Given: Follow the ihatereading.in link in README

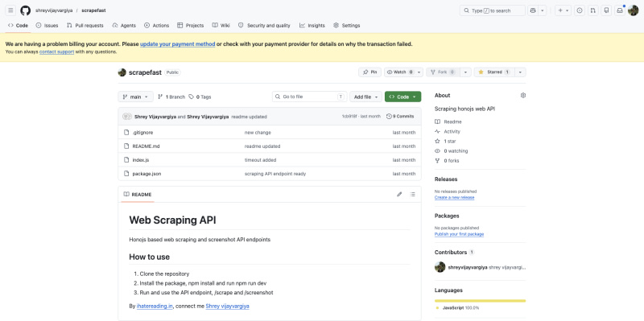Looking at the screenshot, I should pyautogui.click(x=155, y=307).
